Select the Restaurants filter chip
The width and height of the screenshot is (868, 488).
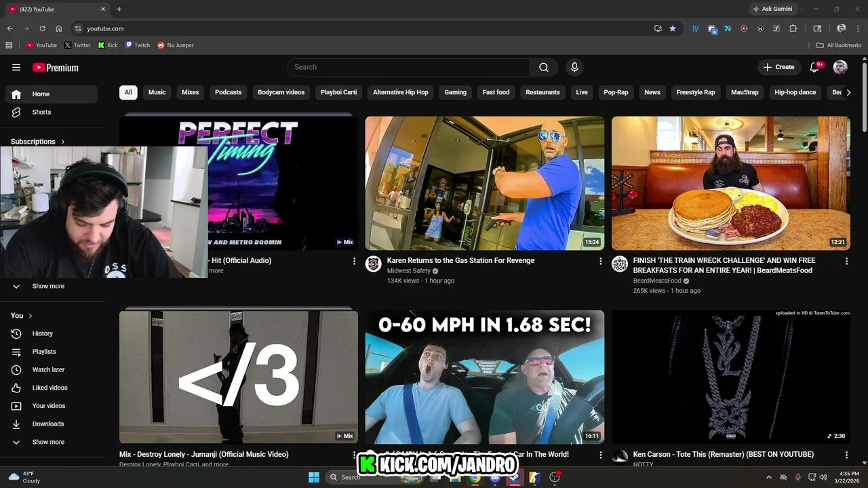pos(543,92)
